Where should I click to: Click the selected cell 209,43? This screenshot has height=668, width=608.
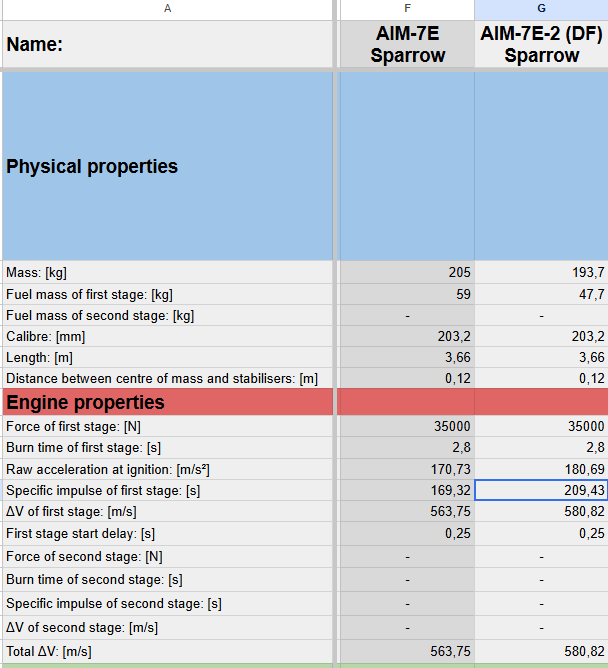[541, 490]
